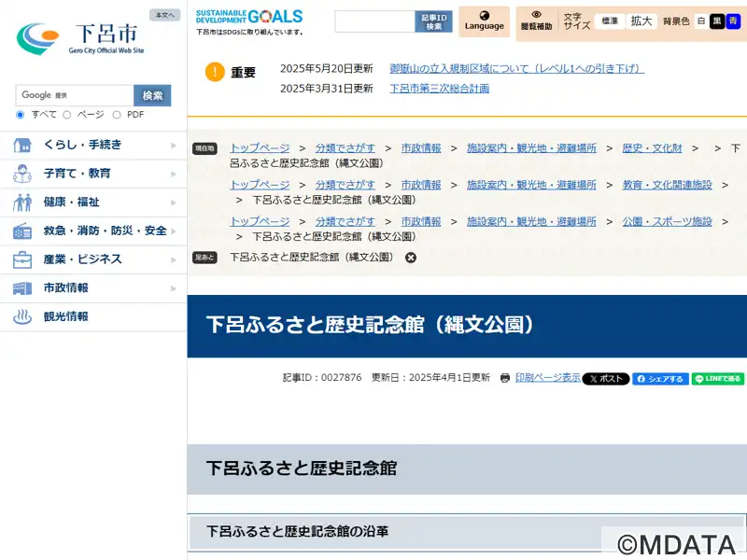Open 分類でさがす link in third breadcrumb row

[345, 221]
